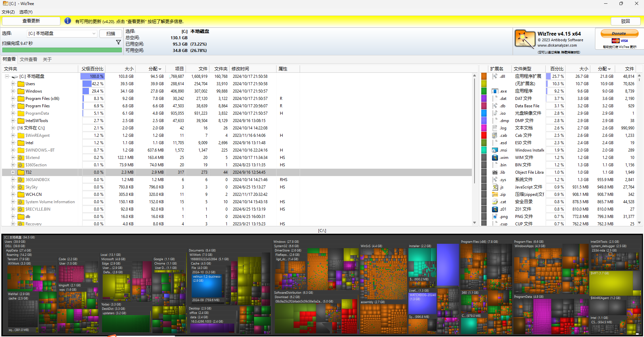Image resolution: width=644 pixels, height=337 pixels.
Task: Click the C: local disk drive icon
Action: (15, 76)
